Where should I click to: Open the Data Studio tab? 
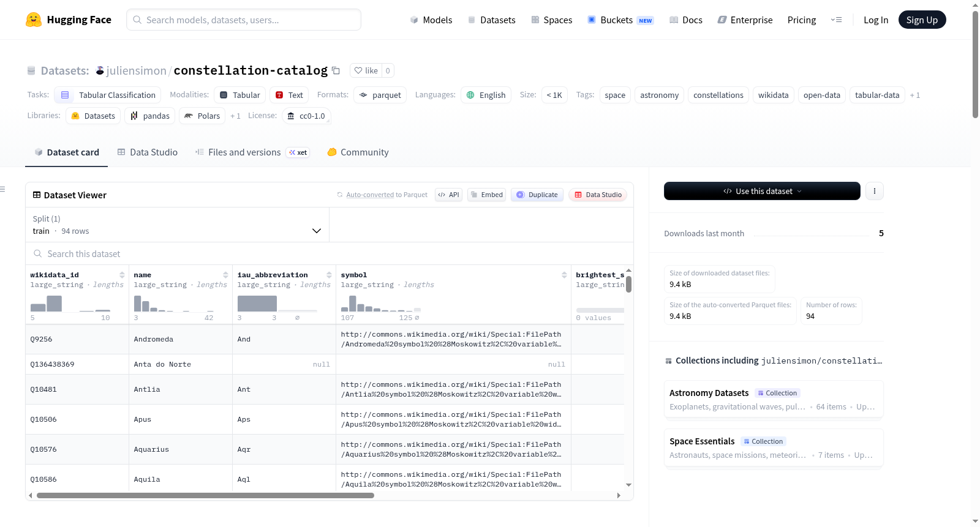(x=148, y=152)
